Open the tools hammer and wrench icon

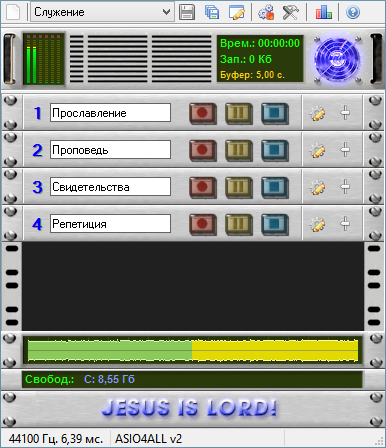pyautogui.click(x=290, y=12)
